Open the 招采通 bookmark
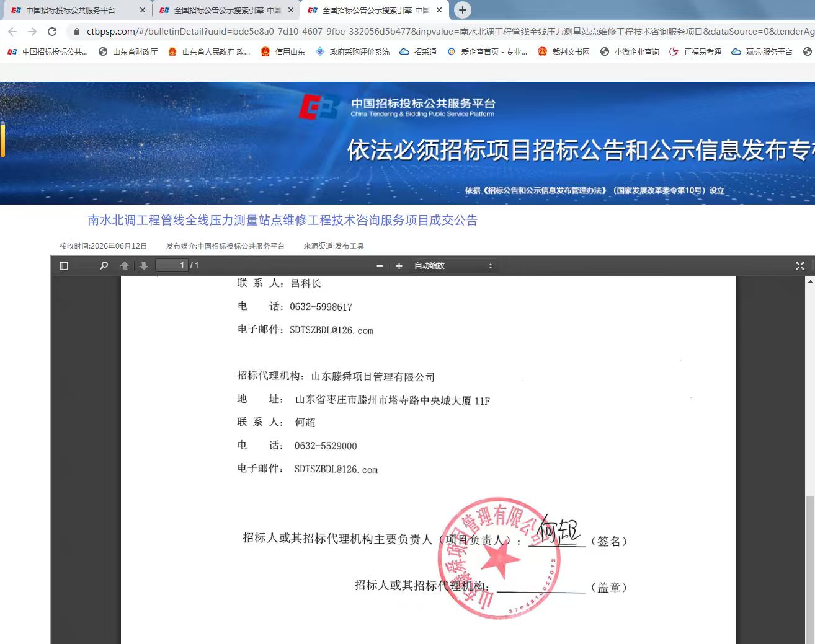 point(418,52)
